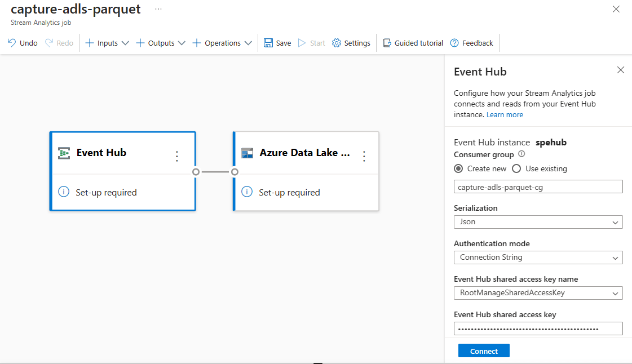Click the Undo icon in the toolbar
The image size is (632, 364).
[x=21, y=42]
